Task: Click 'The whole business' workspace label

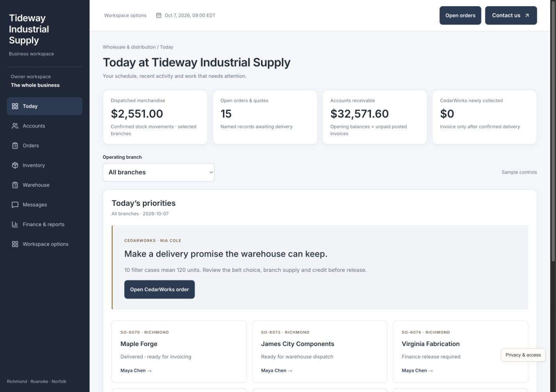Action: point(35,85)
